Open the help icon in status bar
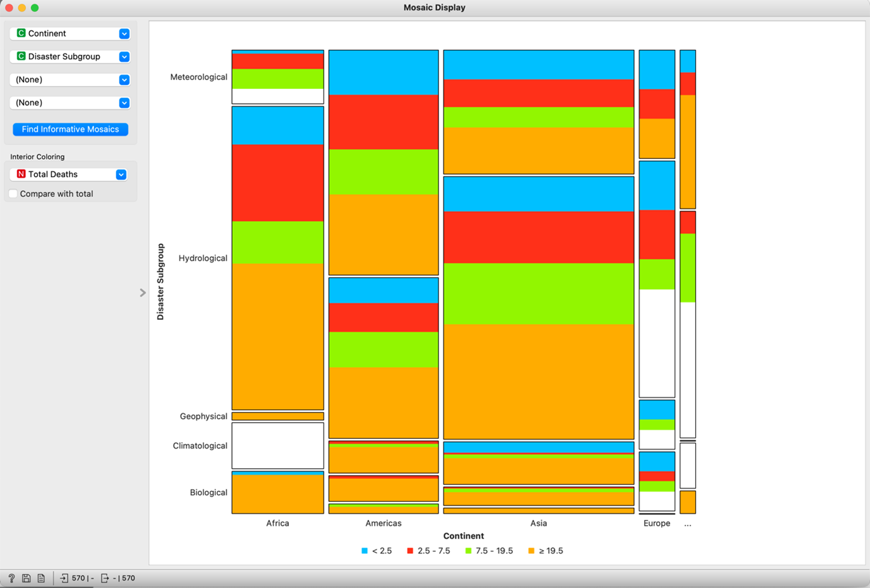This screenshot has width=870, height=588. pos(11,578)
